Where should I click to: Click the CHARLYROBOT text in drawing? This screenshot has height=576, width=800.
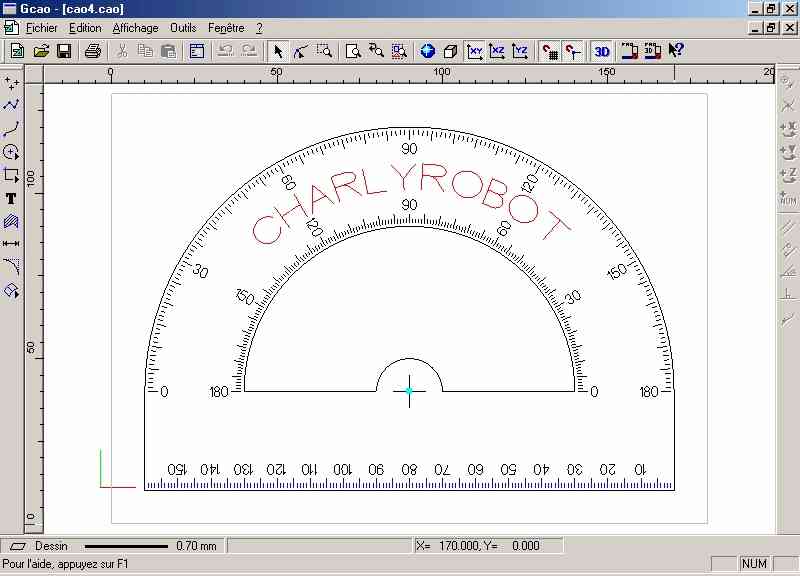pos(411,202)
